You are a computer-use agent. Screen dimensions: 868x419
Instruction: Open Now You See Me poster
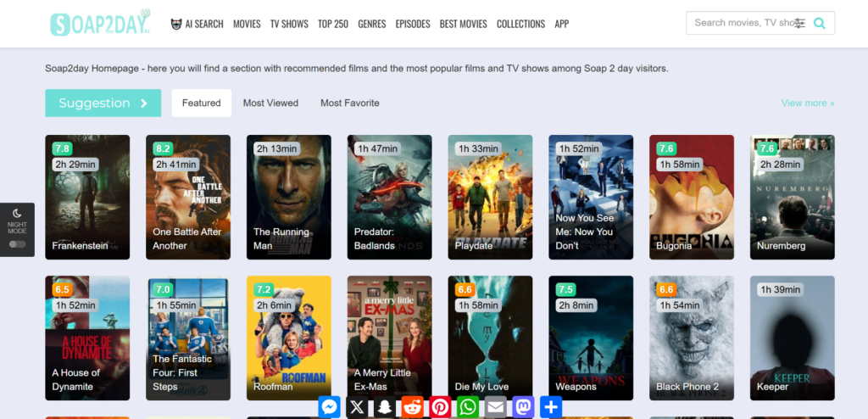tap(591, 198)
